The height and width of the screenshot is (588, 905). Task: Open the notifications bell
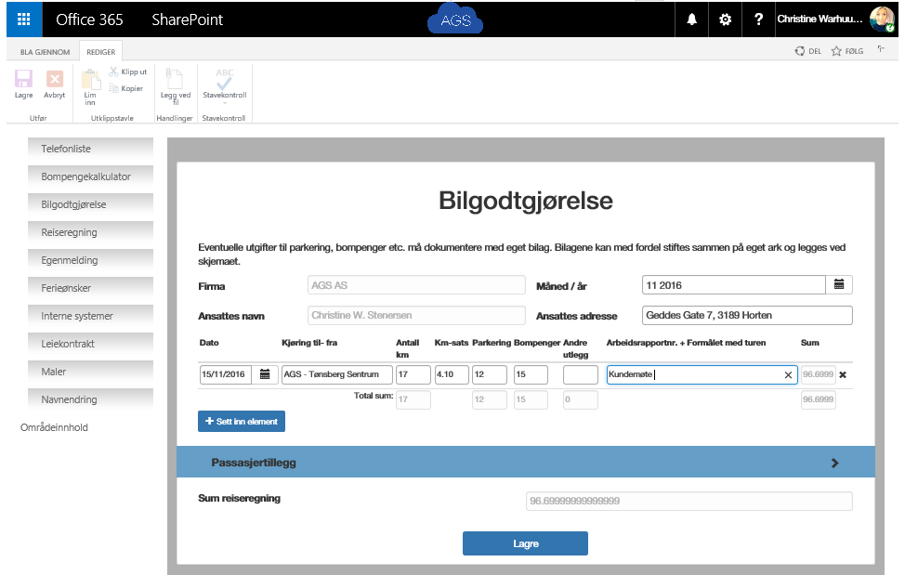pos(691,20)
